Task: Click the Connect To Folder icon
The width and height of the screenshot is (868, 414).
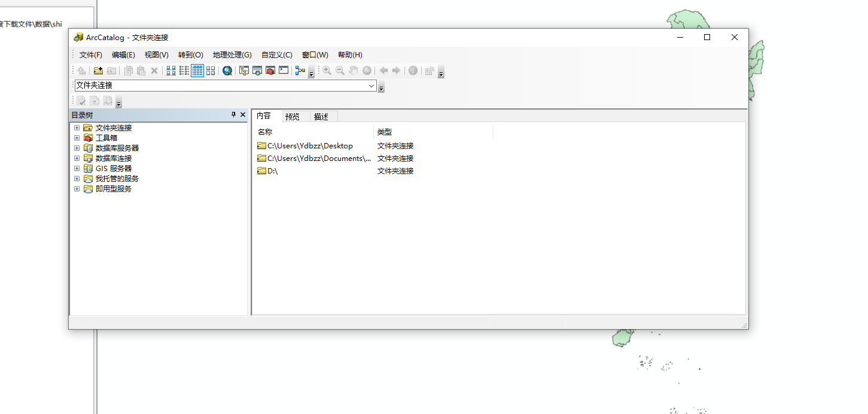Action: pos(98,70)
